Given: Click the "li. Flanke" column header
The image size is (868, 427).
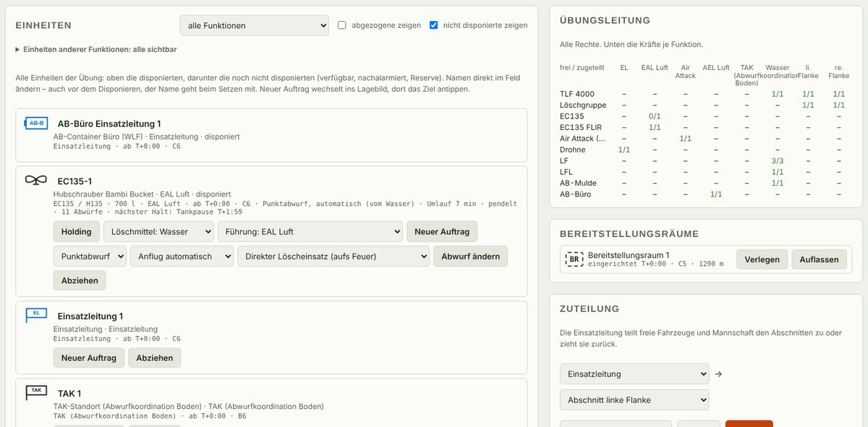Looking at the screenshot, I should point(808,71).
